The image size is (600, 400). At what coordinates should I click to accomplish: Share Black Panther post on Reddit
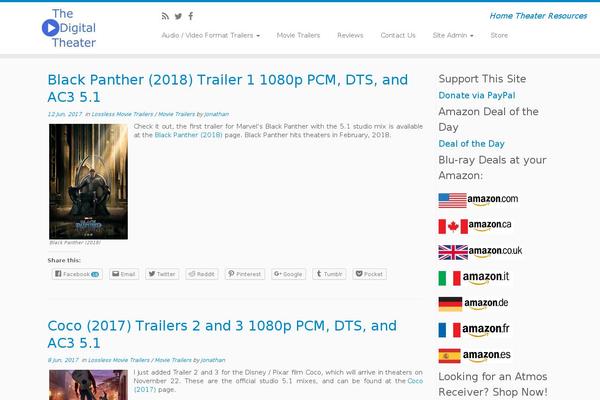point(202,274)
